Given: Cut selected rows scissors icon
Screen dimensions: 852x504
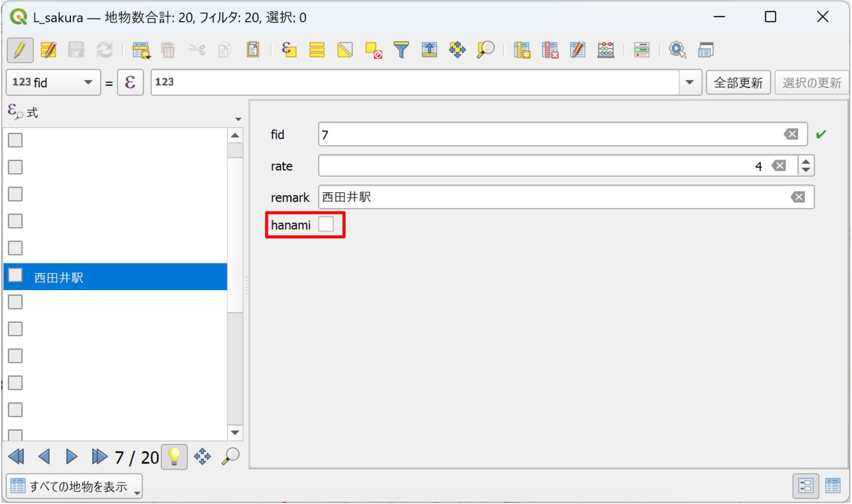Looking at the screenshot, I should tap(196, 51).
